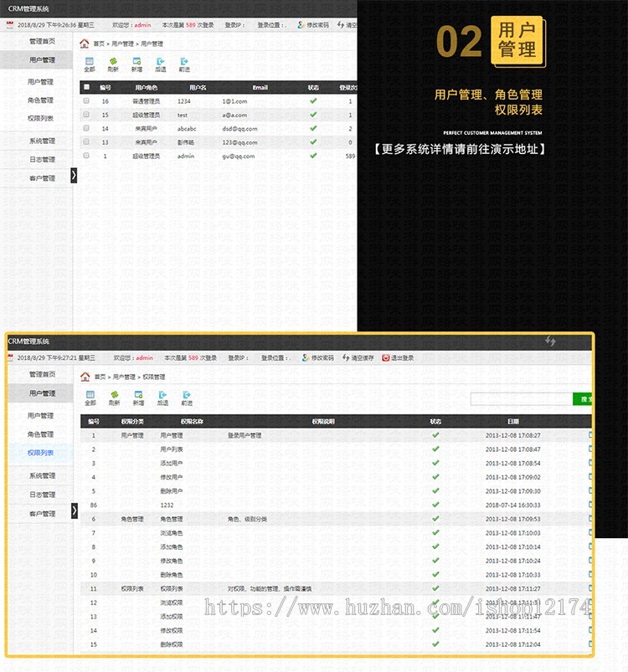Expand 客户管理 section in lower window sidebar

pos(40,514)
